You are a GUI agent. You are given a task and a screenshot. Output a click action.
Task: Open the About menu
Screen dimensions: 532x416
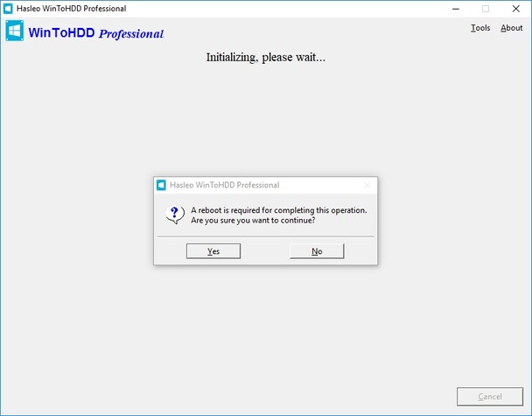511,28
